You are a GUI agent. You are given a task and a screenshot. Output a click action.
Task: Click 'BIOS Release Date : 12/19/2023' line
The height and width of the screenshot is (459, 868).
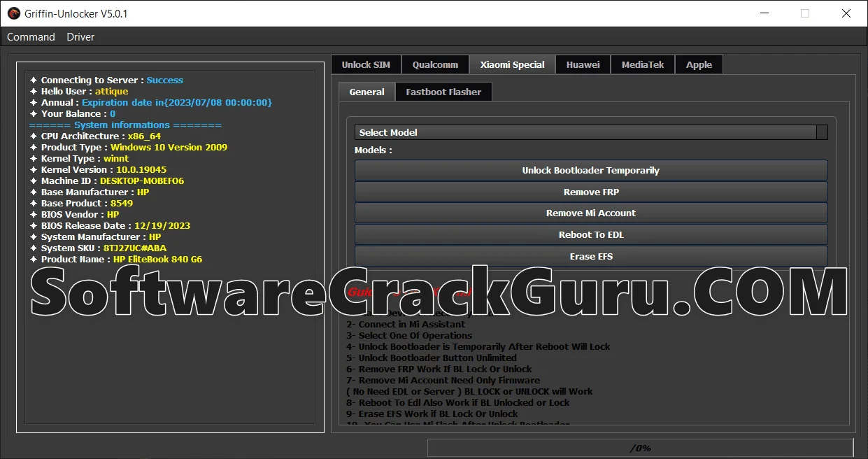(x=110, y=226)
